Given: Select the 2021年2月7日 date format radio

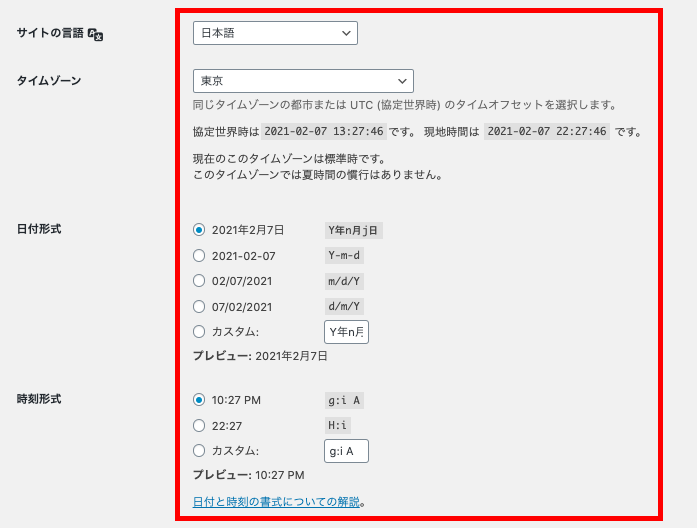Looking at the screenshot, I should coord(199,230).
